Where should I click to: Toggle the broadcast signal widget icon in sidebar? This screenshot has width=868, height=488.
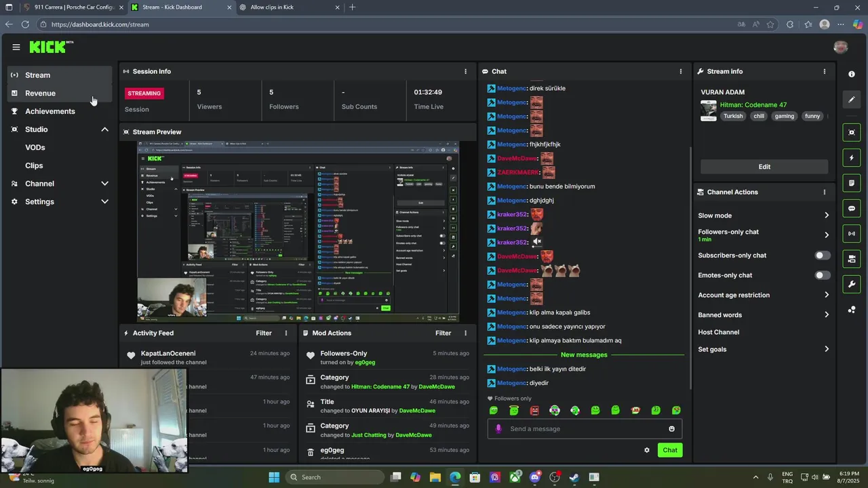[852, 234]
